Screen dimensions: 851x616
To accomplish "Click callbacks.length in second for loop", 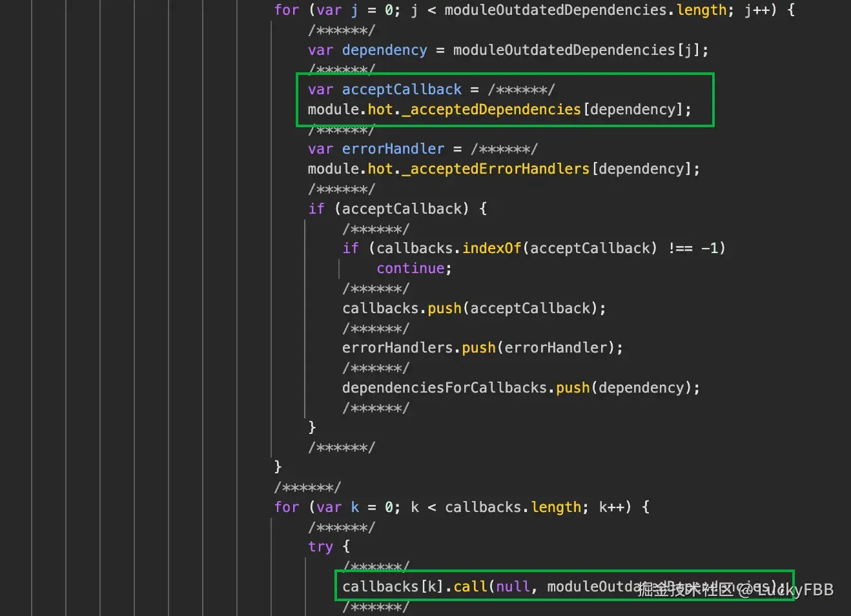I will click(x=513, y=508).
